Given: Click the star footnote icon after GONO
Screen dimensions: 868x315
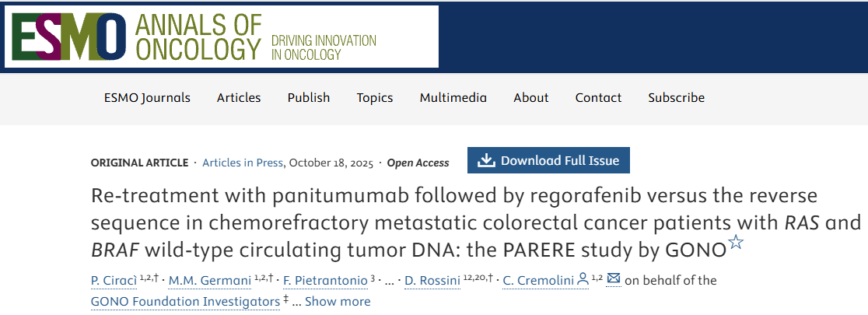Looking at the screenshot, I should pos(735,243).
